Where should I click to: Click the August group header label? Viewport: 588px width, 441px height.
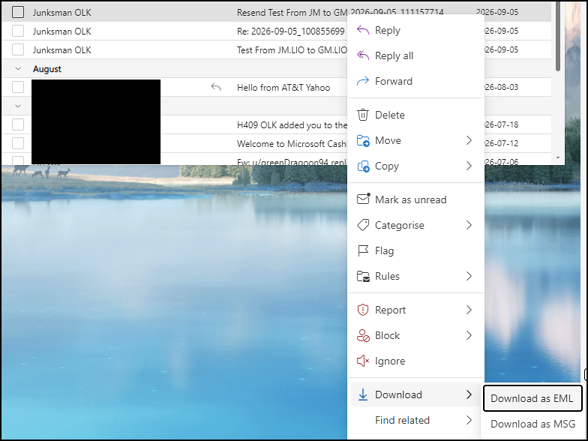[x=47, y=69]
